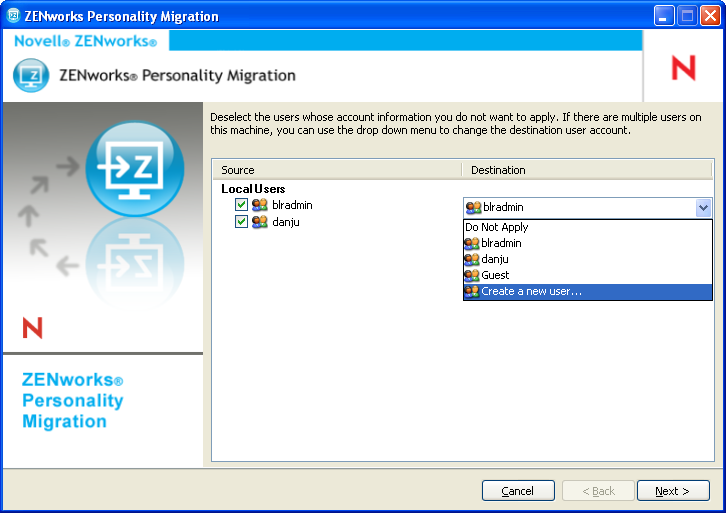Click the red Novell N logo top right
This screenshot has width=726, height=513.
coord(683,68)
